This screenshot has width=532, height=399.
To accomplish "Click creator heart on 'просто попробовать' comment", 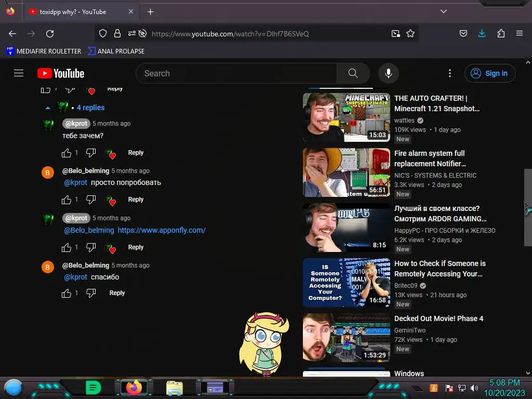I will click(111, 201).
